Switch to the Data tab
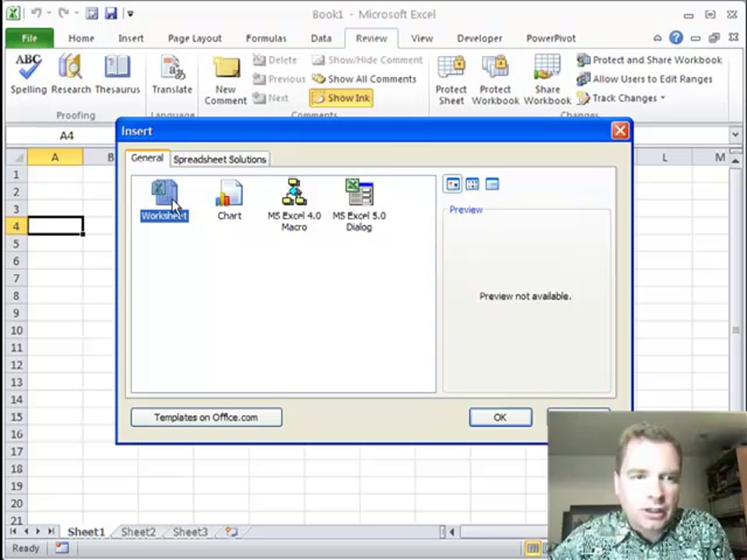The width and height of the screenshot is (747, 560). (x=321, y=38)
